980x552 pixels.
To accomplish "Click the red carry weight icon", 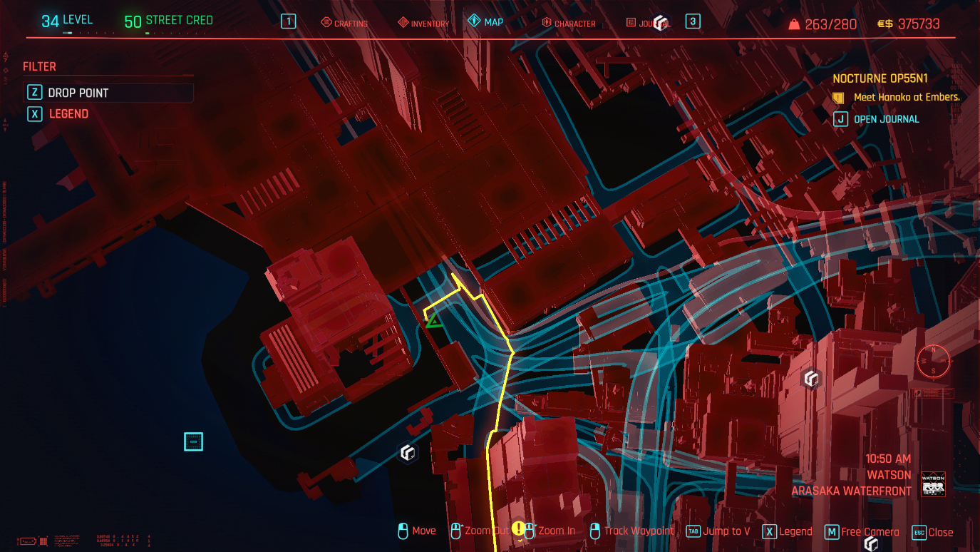I will click(x=794, y=24).
